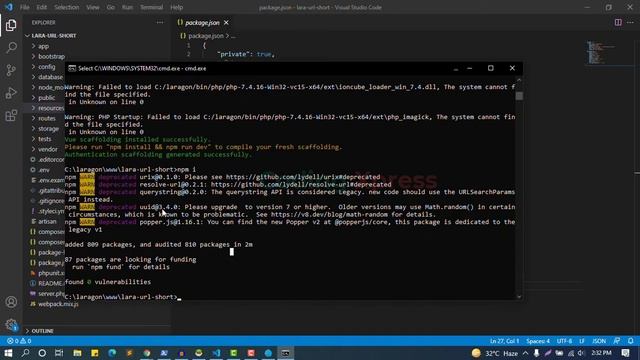Expand the config folder
This screenshot has height=360, width=640.
pos(47,67)
